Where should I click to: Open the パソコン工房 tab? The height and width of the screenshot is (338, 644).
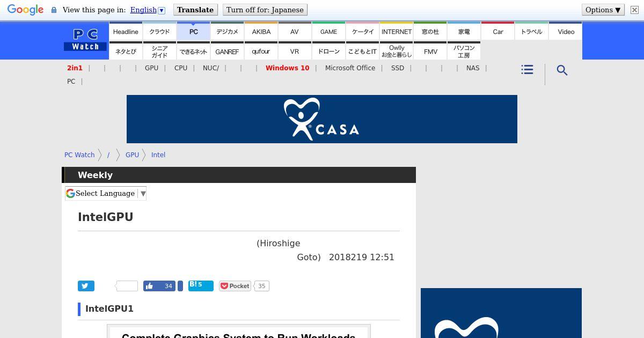point(464,51)
